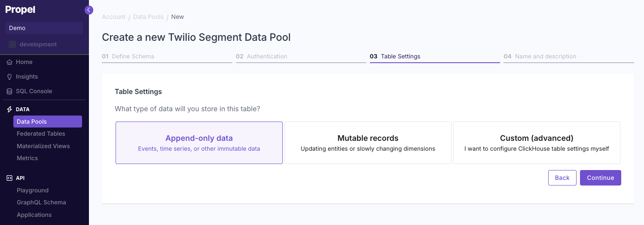Click the 'What type of data' question text
The width and height of the screenshot is (644, 225).
coord(187,109)
